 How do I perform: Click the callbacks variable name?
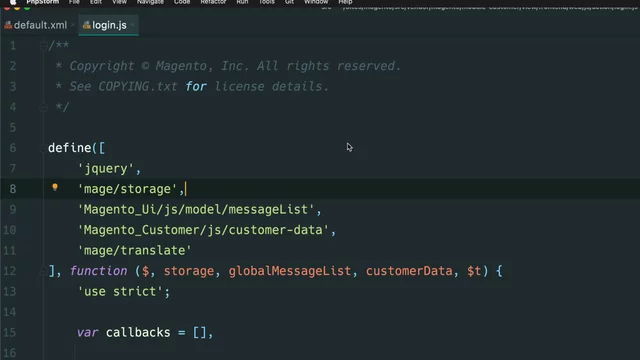(138, 333)
